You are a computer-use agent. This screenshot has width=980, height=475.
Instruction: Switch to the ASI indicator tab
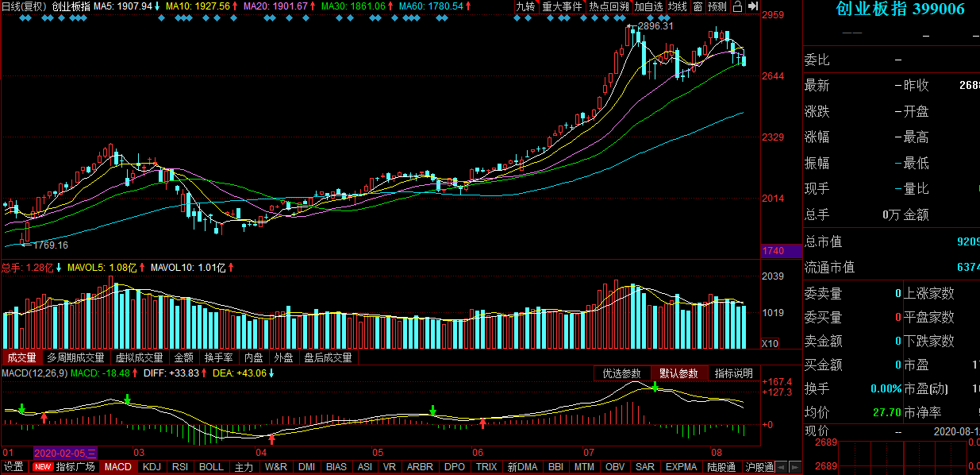(x=365, y=467)
